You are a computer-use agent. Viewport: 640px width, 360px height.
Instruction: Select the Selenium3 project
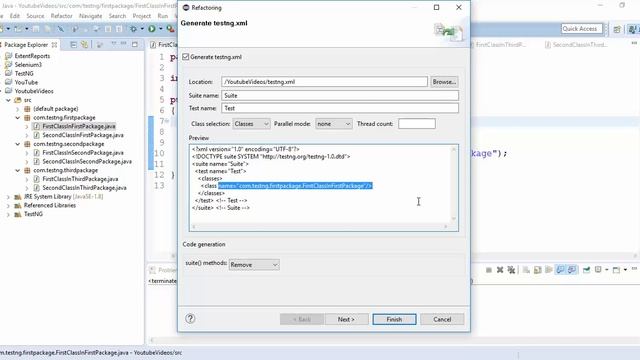coord(28,64)
